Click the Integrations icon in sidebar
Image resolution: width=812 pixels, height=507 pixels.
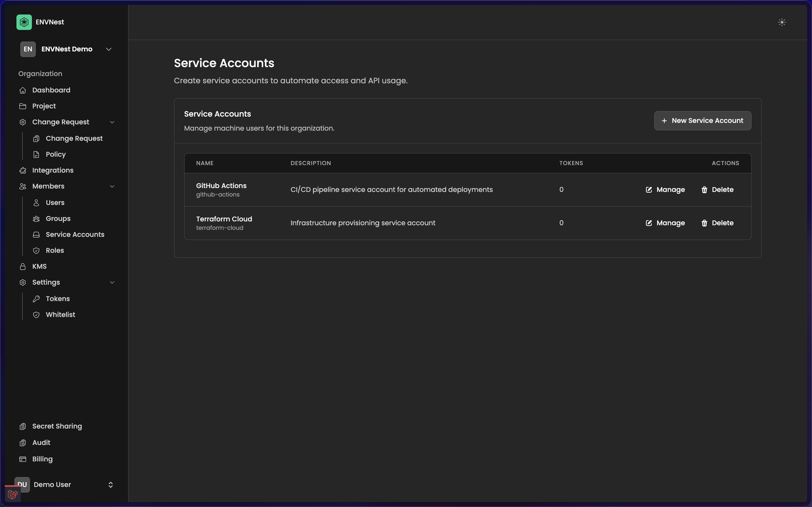point(23,170)
